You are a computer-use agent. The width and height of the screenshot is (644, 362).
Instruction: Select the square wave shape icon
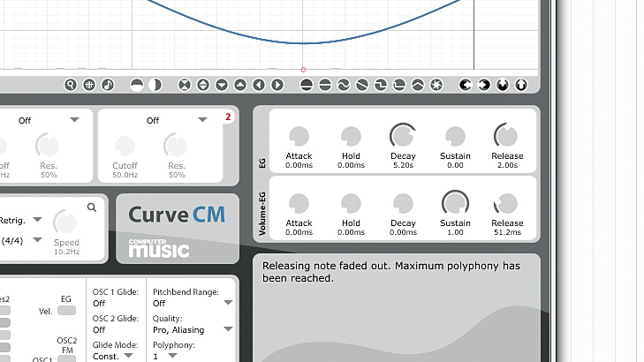click(x=381, y=85)
